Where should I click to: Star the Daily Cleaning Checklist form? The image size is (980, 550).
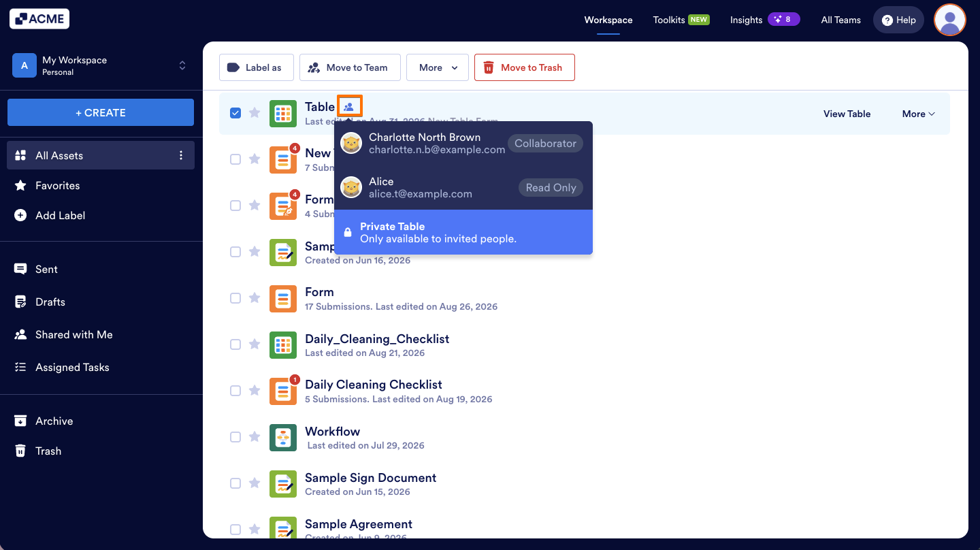pyautogui.click(x=255, y=391)
